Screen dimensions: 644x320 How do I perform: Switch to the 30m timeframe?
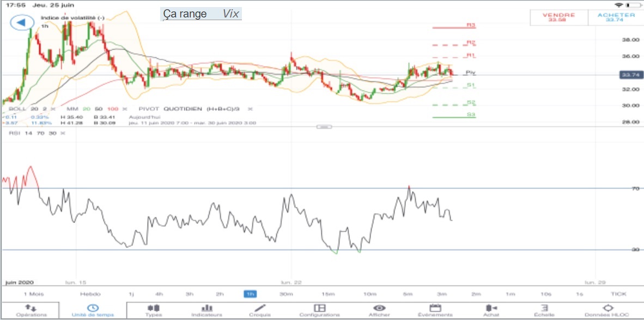286,294
